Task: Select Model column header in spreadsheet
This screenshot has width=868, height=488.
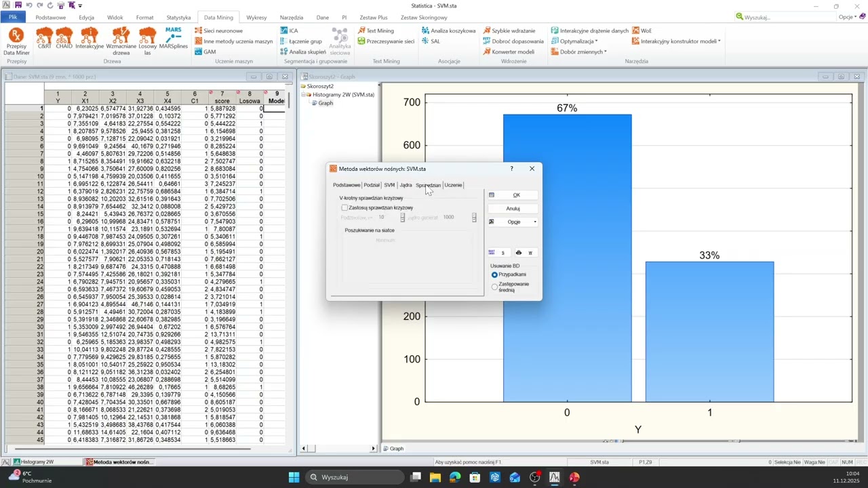Action: point(276,98)
